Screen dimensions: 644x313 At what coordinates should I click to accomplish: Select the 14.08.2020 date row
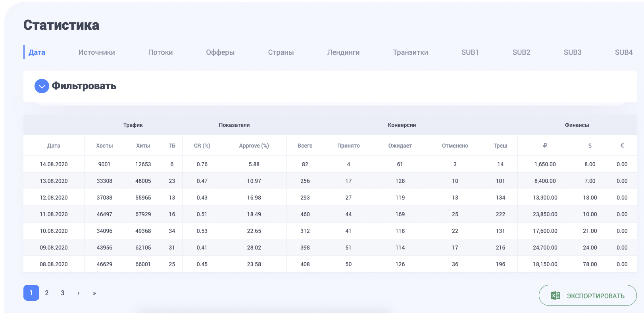coord(54,164)
